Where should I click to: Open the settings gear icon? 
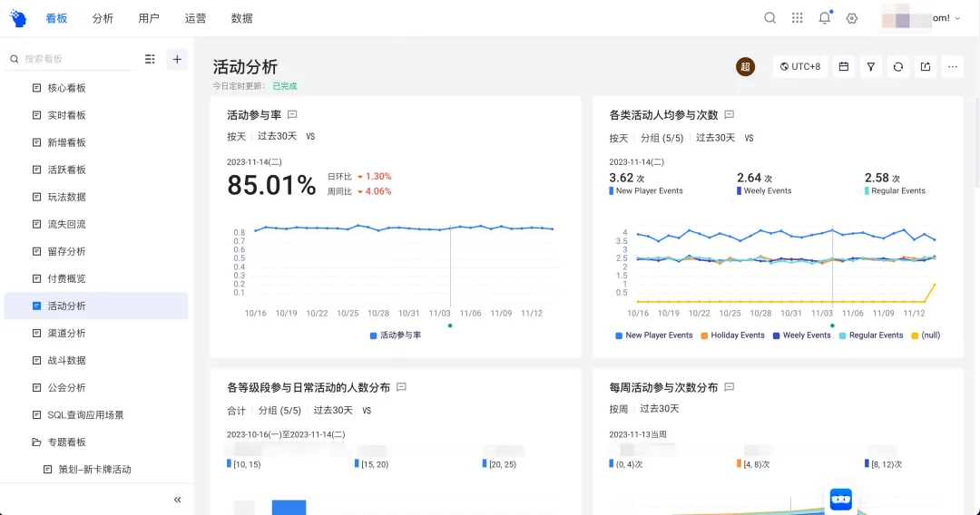(852, 18)
